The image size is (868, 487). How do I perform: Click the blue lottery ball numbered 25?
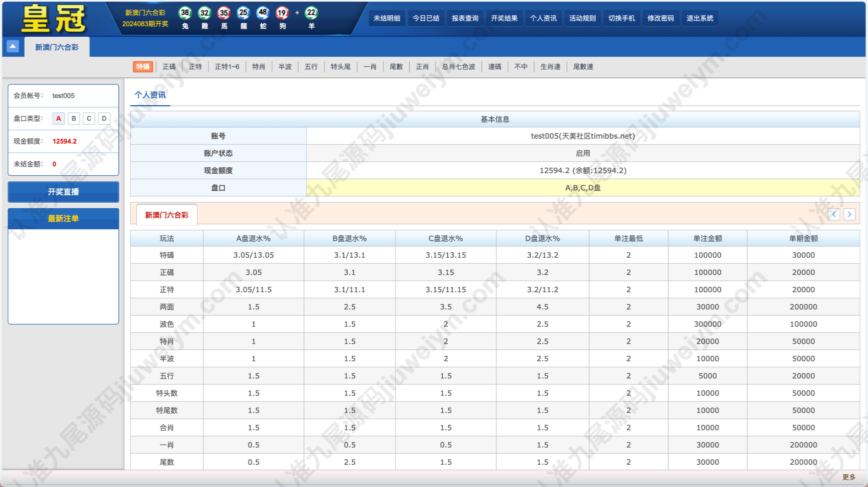click(x=243, y=13)
